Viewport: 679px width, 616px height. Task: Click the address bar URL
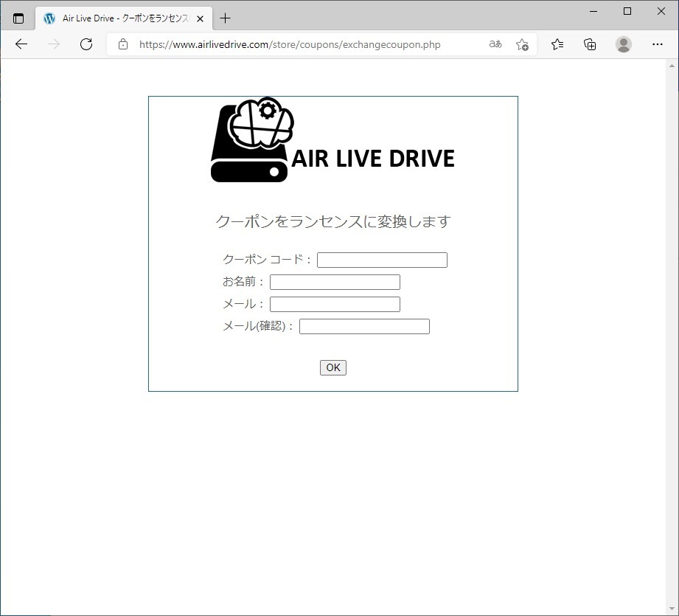click(x=290, y=44)
